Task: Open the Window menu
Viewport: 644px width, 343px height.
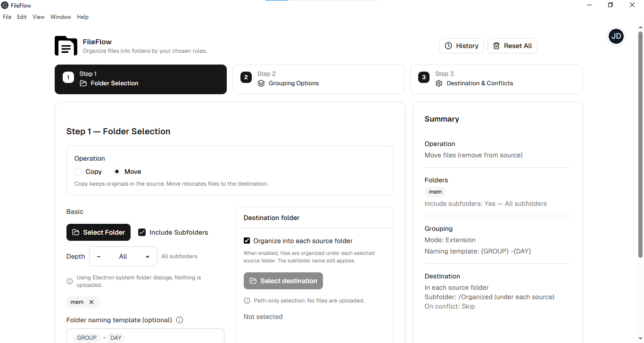Action: [61, 17]
